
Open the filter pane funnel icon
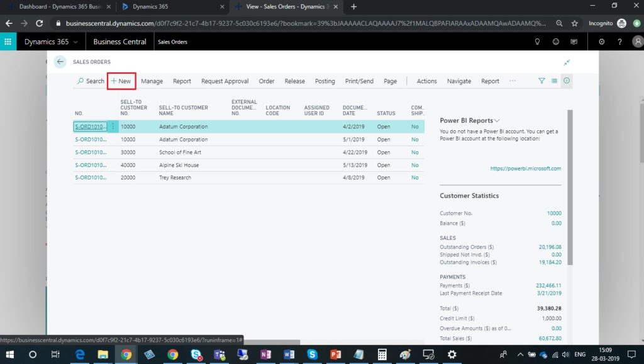[x=541, y=81]
